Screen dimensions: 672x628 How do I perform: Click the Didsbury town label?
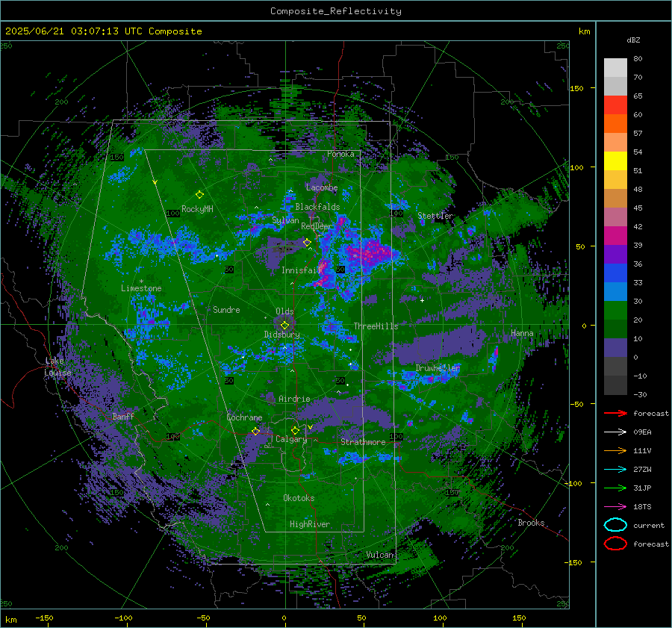(x=282, y=335)
